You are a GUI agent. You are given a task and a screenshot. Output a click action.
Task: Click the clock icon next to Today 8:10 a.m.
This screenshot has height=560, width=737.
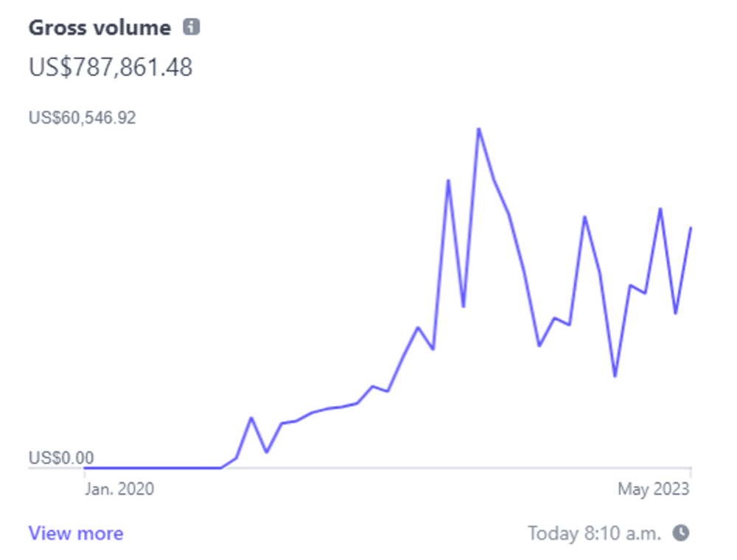(682, 532)
